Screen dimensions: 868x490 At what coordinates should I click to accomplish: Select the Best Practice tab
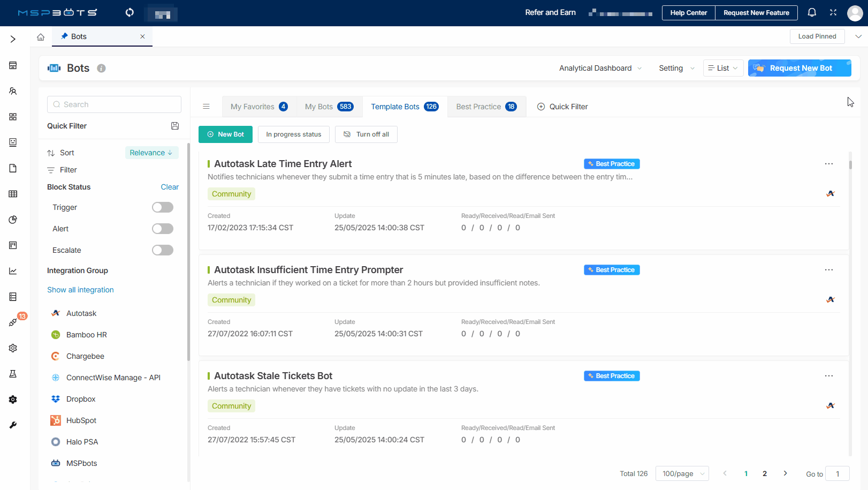486,107
